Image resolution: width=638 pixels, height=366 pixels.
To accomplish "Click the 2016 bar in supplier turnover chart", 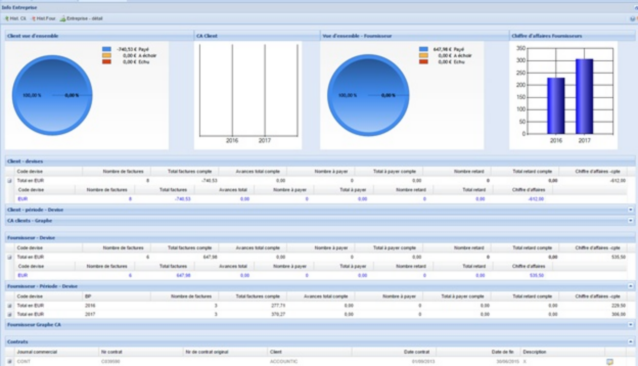I will 556,106.
